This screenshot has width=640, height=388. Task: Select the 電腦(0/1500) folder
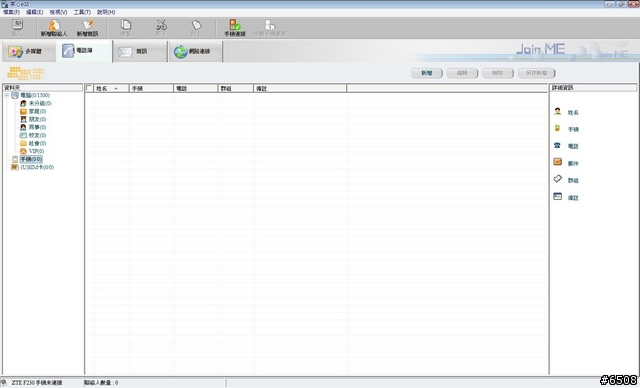(x=35, y=95)
